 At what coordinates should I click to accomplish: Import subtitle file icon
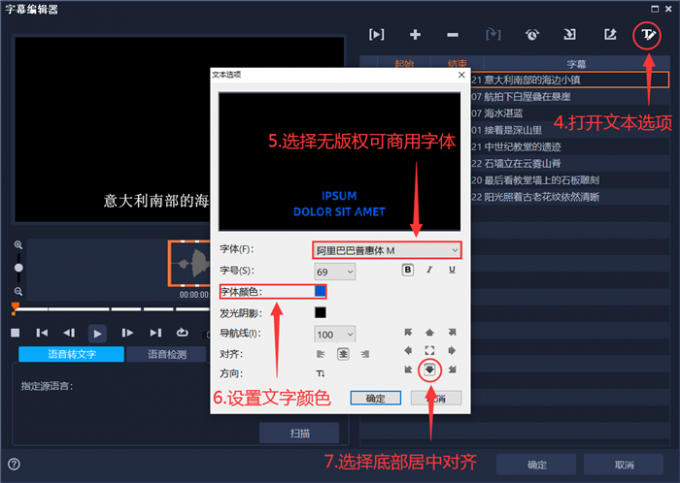coord(570,34)
